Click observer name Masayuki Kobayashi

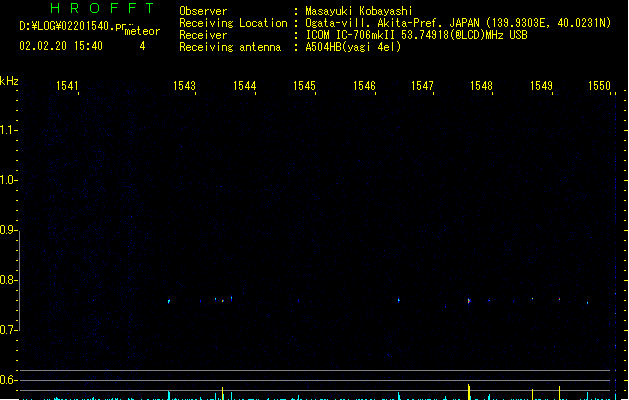(x=359, y=11)
